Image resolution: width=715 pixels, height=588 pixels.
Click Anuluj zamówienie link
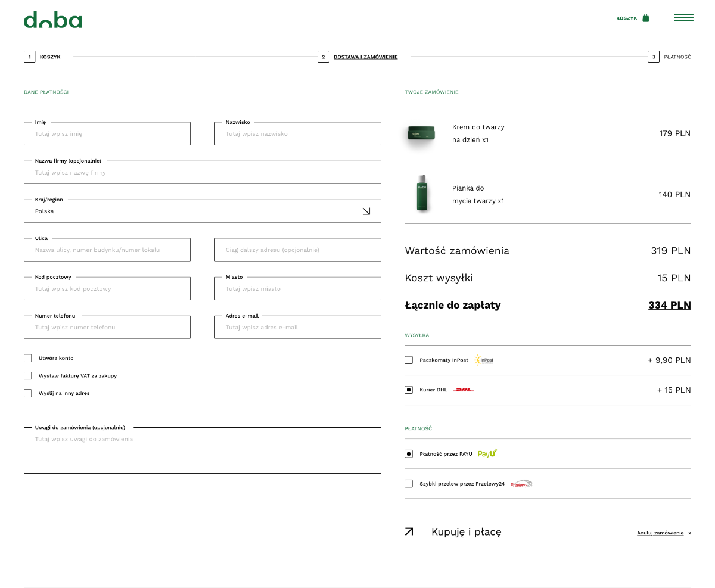[660, 533]
